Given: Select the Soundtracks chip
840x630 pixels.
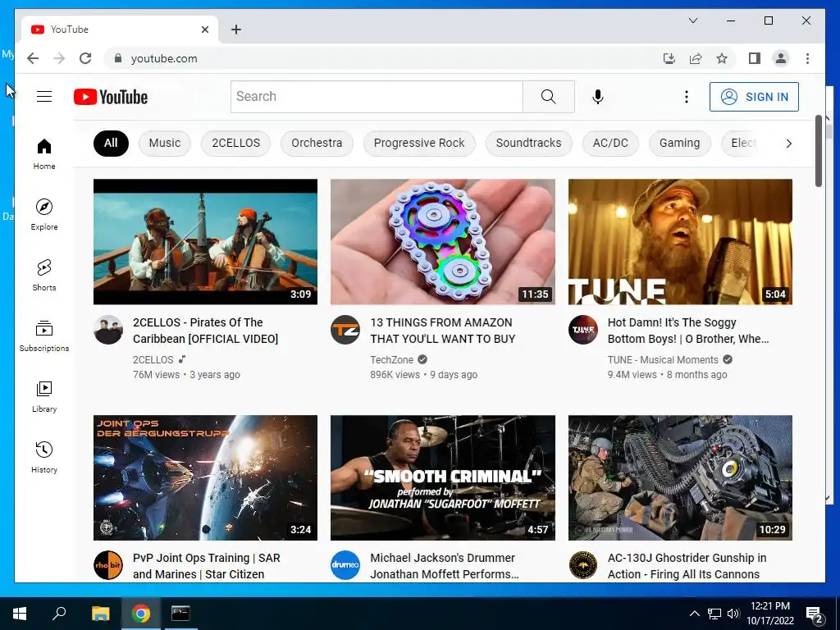Looking at the screenshot, I should (529, 143).
